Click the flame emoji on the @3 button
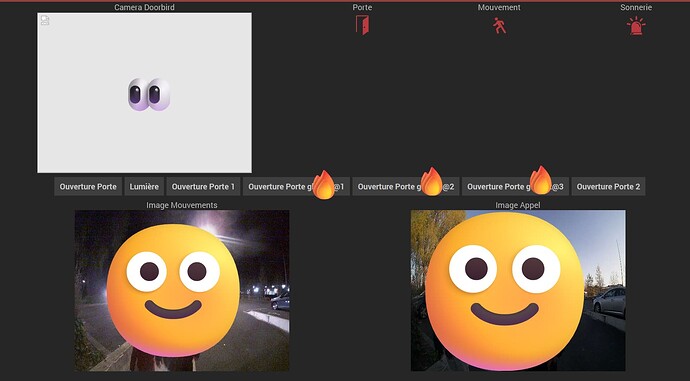The image size is (690, 381). [540, 180]
